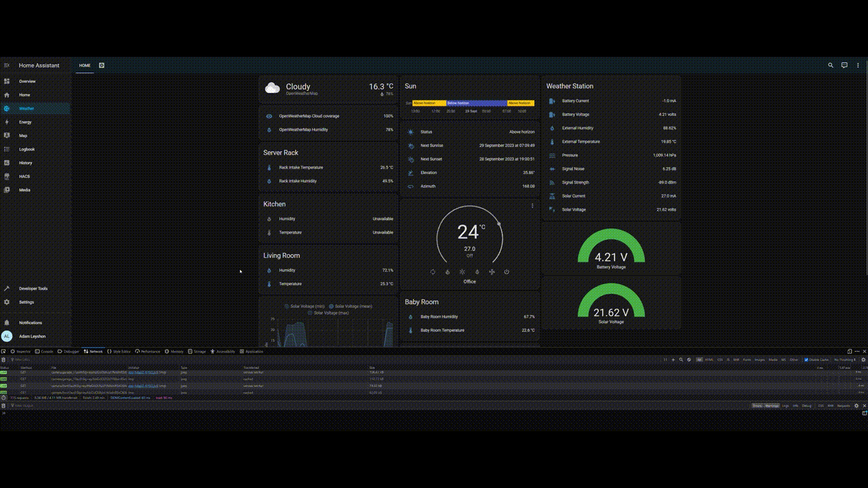868x488 pixels.
Task: Toggle the Errors filter in console output
Action: tap(759, 405)
